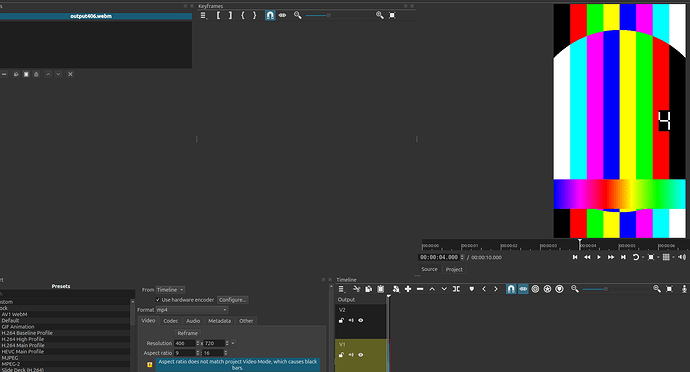Toggle ripple all tracks
The width and height of the screenshot is (690, 372).
click(x=547, y=289)
